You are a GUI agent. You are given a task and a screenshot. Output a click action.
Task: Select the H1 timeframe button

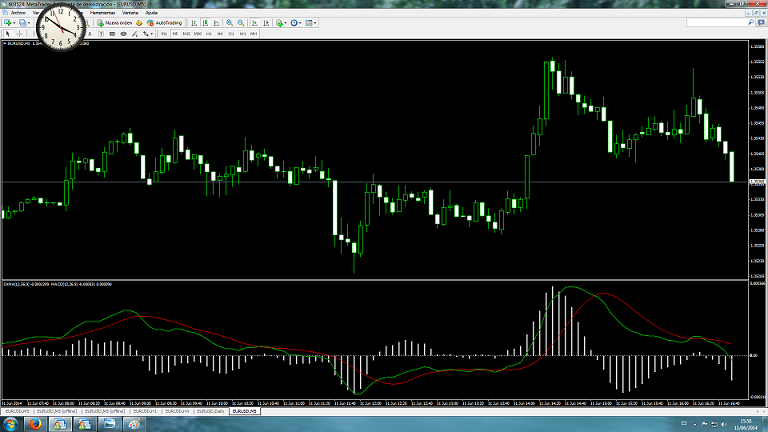(209, 34)
